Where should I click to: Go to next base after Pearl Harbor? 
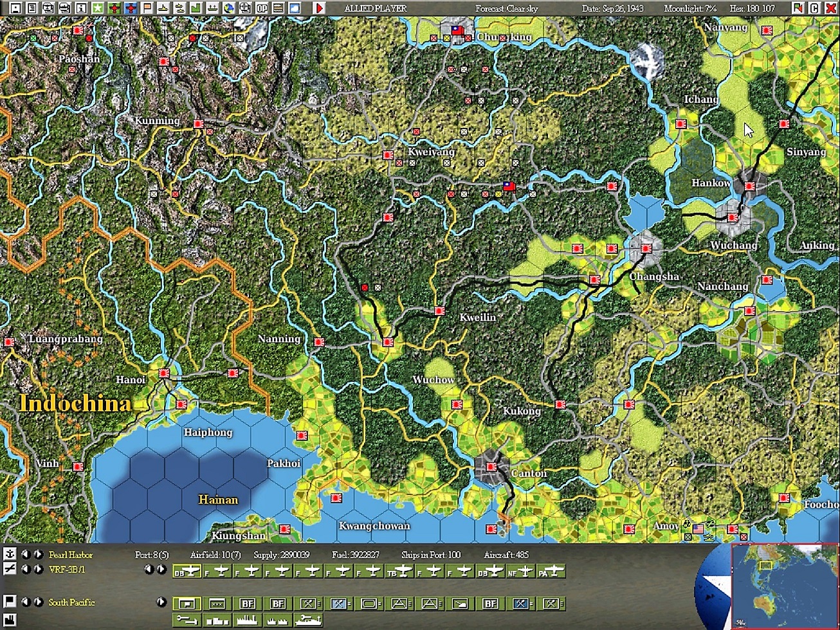click(x=38, y=554)
